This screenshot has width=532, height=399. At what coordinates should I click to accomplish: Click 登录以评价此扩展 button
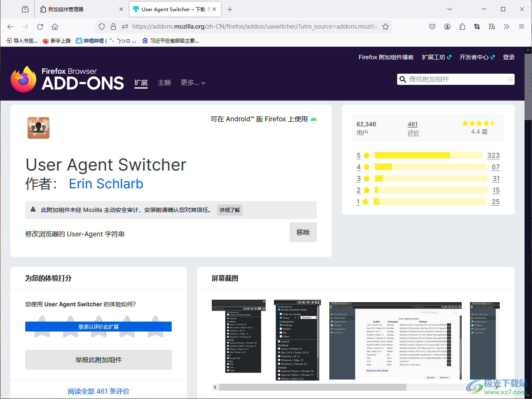click(98, 327)
